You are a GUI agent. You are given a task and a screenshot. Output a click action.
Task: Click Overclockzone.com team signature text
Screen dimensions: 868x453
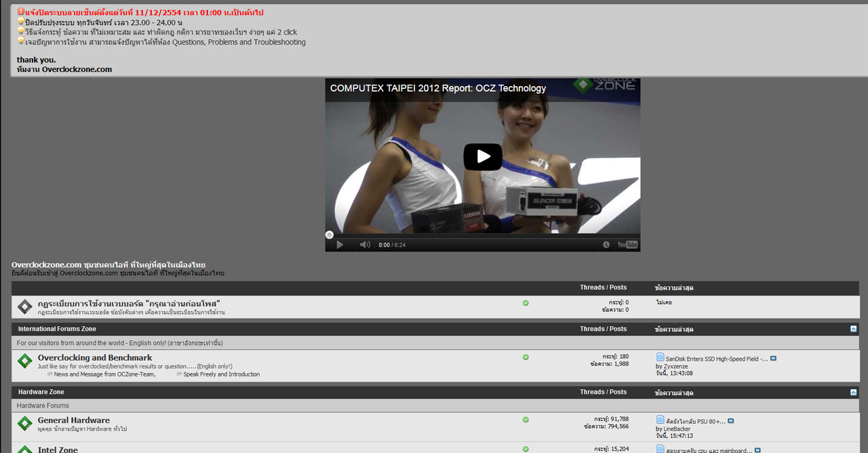click(x=64, y=69)
